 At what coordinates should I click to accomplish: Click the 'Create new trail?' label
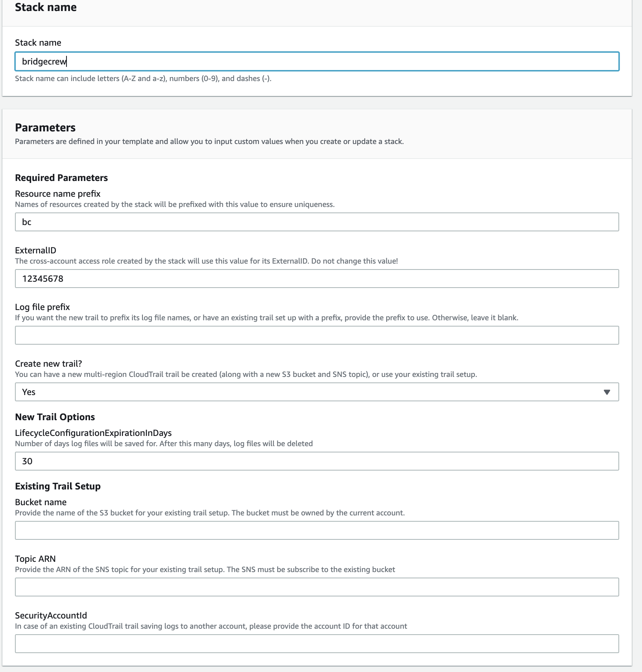[48, 364]
